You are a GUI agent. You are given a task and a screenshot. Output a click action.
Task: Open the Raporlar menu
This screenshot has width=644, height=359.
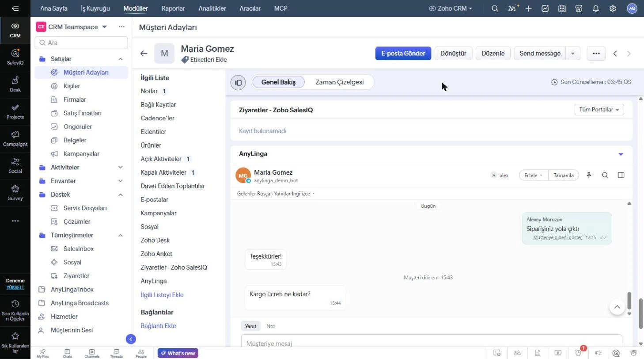click(x=173, y=8)
